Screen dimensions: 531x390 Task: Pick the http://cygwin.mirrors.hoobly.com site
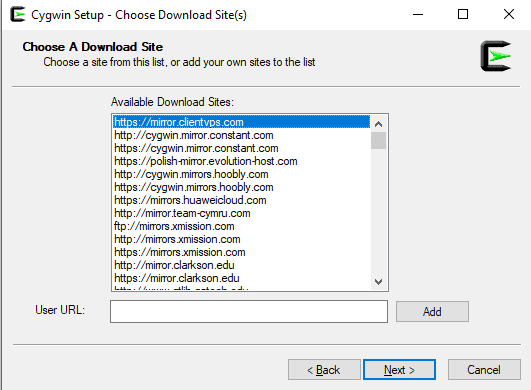241,174
